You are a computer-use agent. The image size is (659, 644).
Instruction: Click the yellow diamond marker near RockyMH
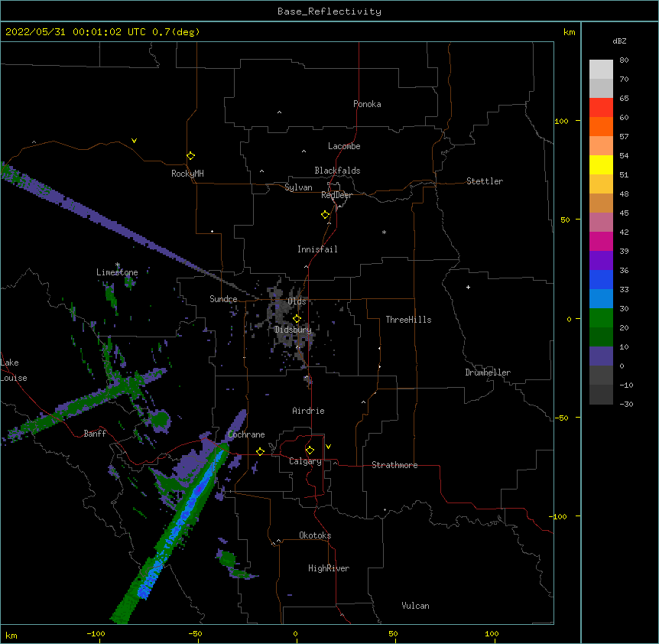point(190,156)
